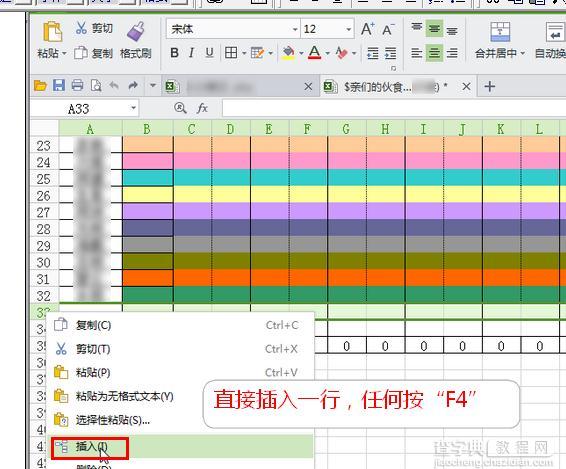
Task: Increase font size with A+ icon
Action: coord(368,29)
